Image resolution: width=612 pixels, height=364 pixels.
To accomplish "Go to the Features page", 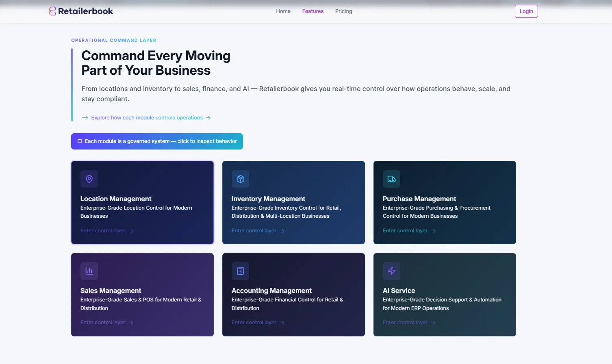I will pyautogui.click(x=313, y=11).
